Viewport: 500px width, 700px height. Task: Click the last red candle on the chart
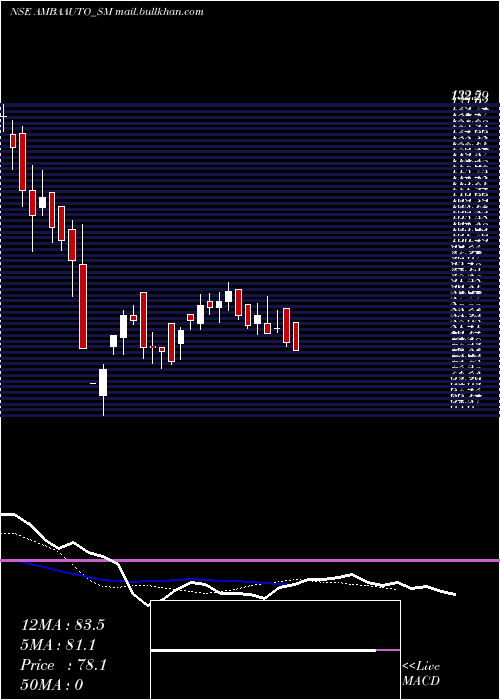(x=296, y=336)
